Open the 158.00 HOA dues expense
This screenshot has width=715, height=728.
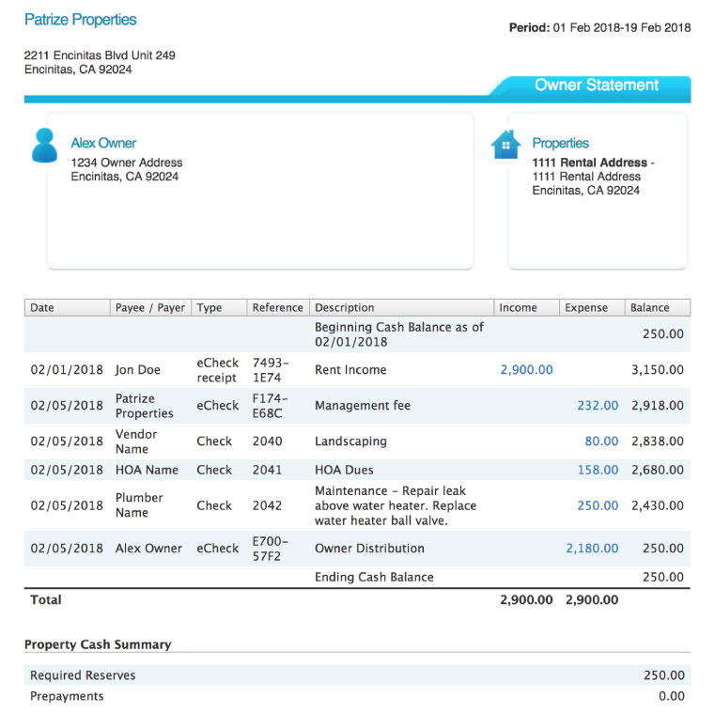coord(598,470)
